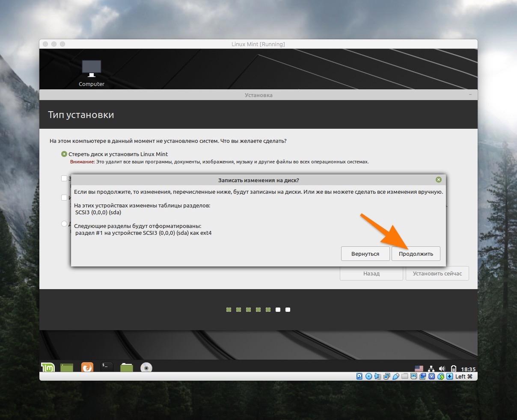Open the Terminal from the panel
Viewport: 517px width, 420px height.
(107, 367)
